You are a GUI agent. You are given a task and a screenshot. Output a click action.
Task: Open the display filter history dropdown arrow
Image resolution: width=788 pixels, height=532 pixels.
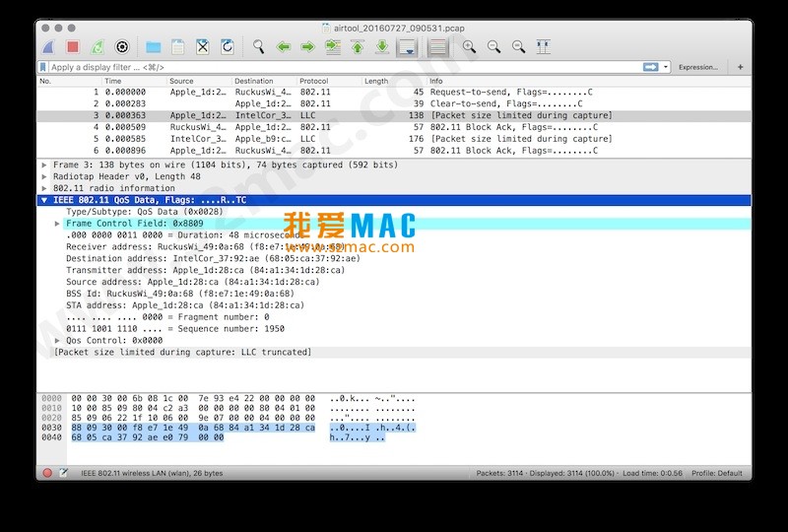coord(667,67)
